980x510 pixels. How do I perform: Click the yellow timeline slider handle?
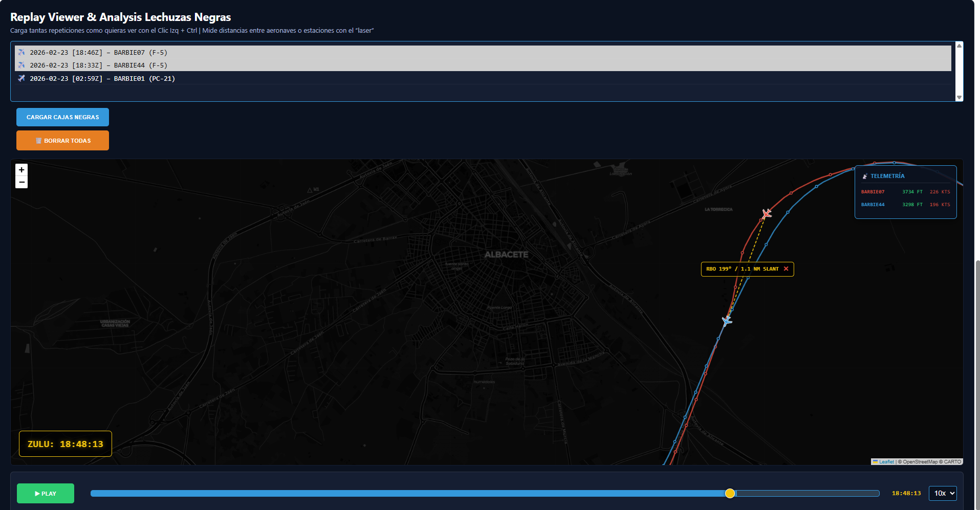[730, 493]
